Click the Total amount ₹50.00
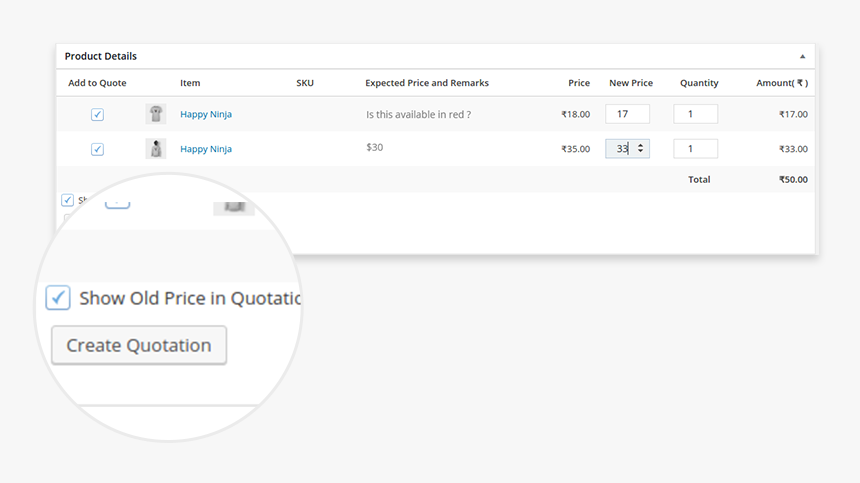 (x=792, y=180)
